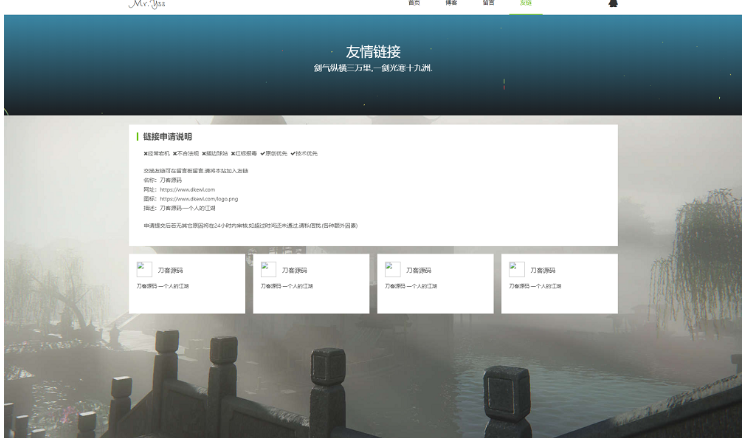This screenshot has height=438, width=744.
Task: Click the 名称: 刀客源码 line
Action: click(163, 180)
